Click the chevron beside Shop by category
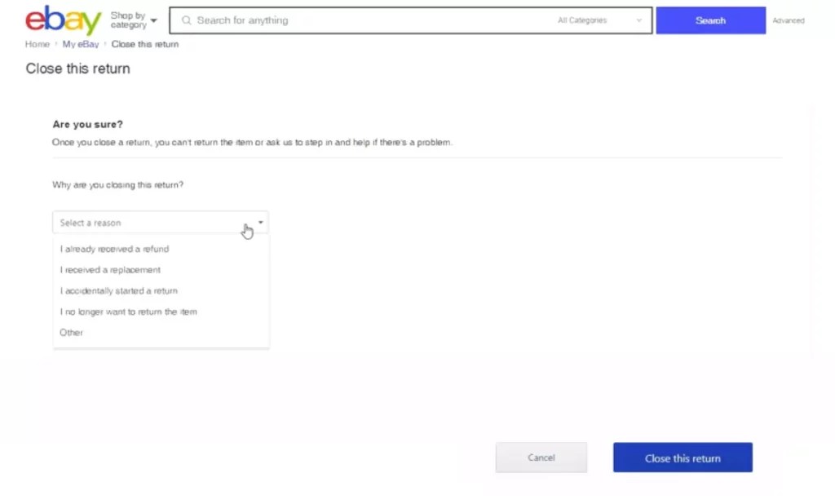Image resolution: width=835 pixels, height=504 pixels. pos(153,21)
